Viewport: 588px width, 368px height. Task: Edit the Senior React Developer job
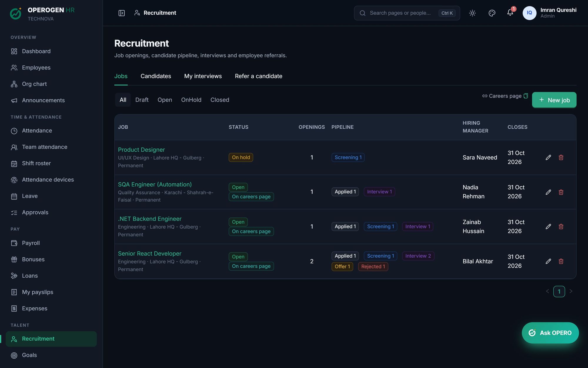(x=548, y=261)
